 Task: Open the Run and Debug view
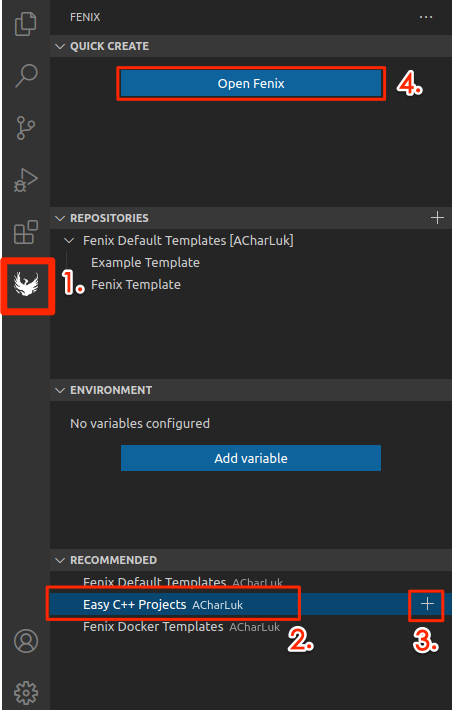(x=26, y=180)
